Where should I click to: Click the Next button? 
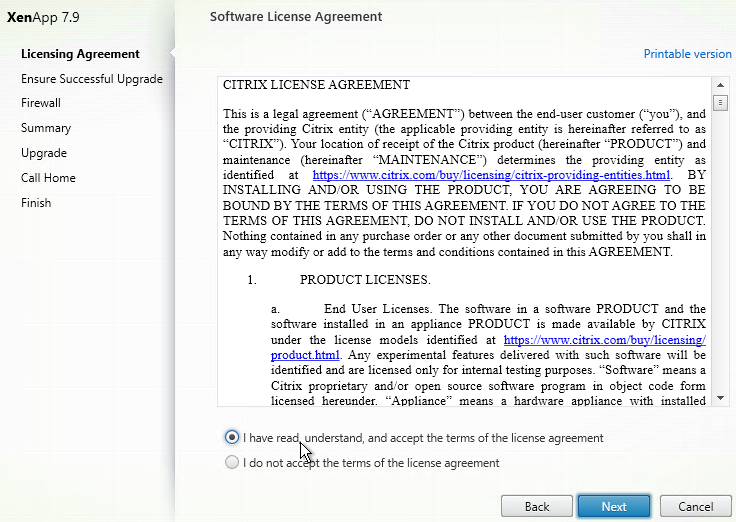click(x=613, y=507)
